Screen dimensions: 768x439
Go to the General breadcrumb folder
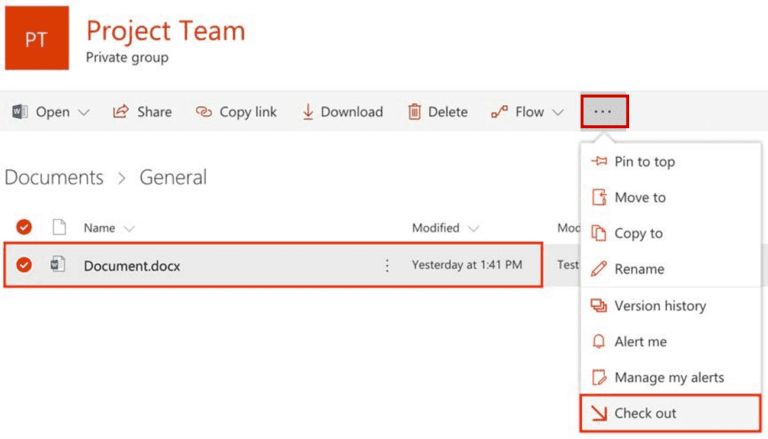(x=173, y=177)
